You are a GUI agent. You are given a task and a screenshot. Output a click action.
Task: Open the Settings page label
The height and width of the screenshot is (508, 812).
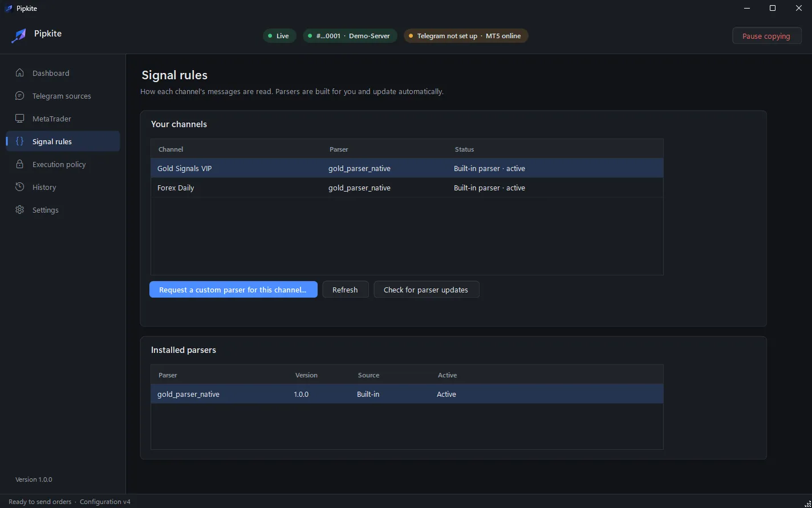(x=46, y=210)
